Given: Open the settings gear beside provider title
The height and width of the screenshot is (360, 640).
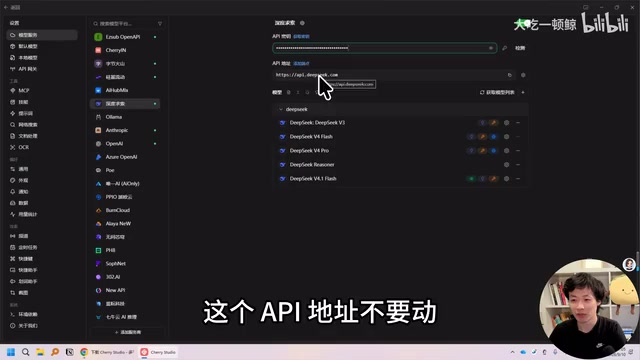Looking at the screenshot, I should [302, 23].
